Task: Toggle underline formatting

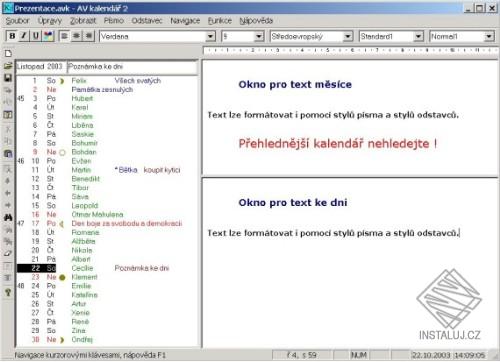Action: click(36, 36)
